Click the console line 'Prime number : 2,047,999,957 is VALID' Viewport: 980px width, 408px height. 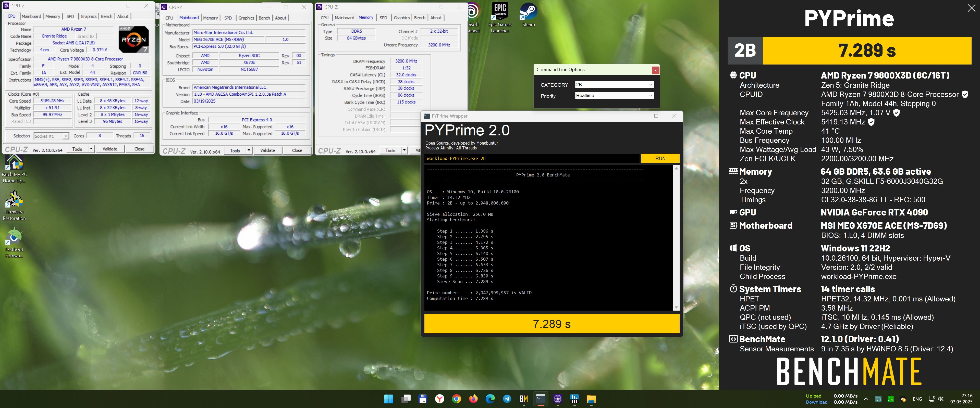[x=479, y=293]
